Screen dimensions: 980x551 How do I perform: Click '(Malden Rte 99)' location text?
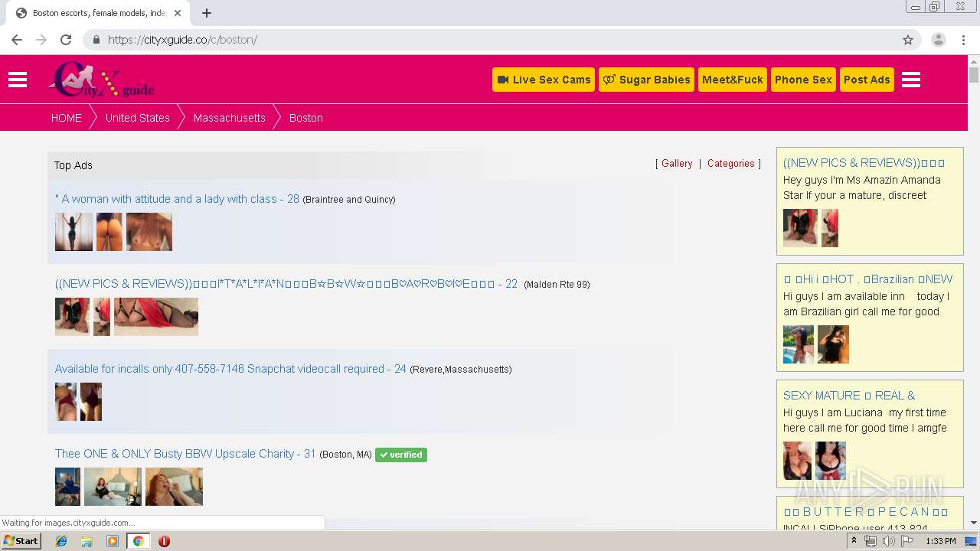pyautogui.click(x=557, y=285)
